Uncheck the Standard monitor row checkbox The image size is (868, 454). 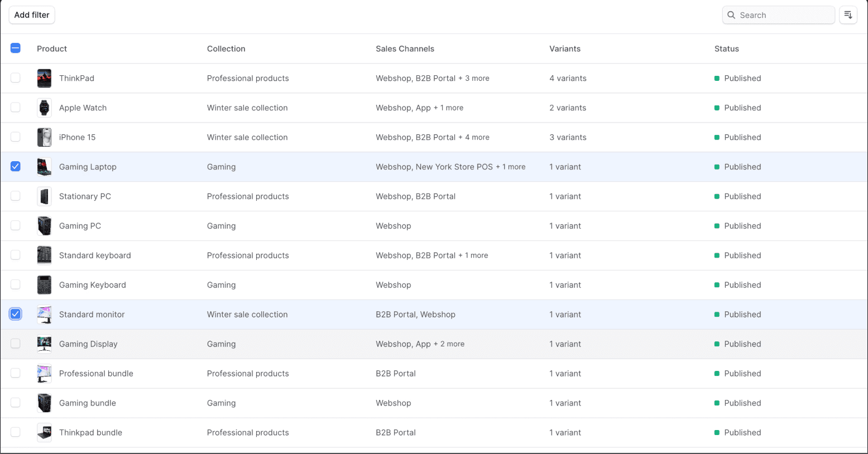tap(15, 313)
